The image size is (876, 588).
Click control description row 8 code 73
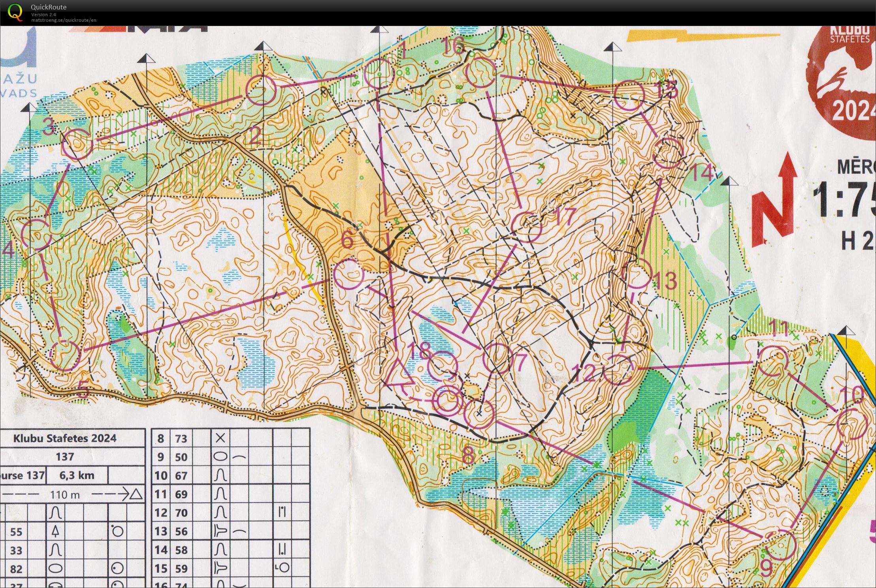(x=181, y=438)
